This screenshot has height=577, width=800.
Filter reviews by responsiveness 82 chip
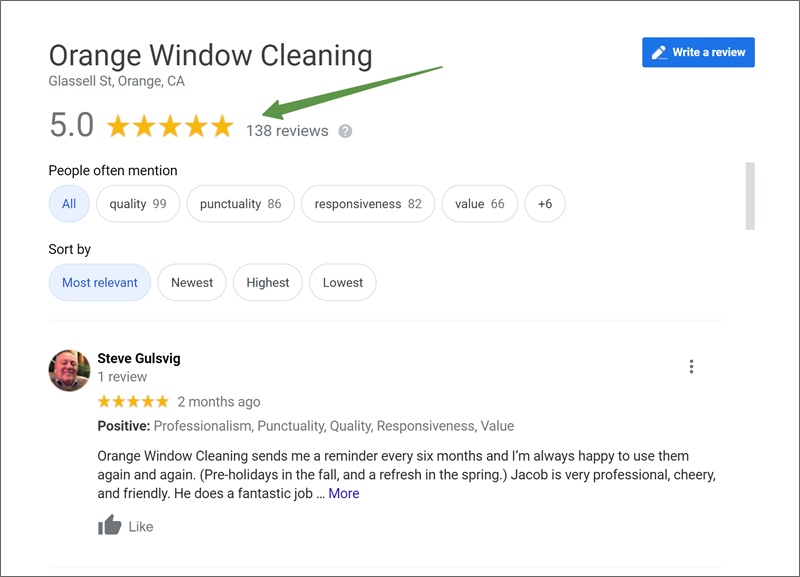tap(368, 204)
